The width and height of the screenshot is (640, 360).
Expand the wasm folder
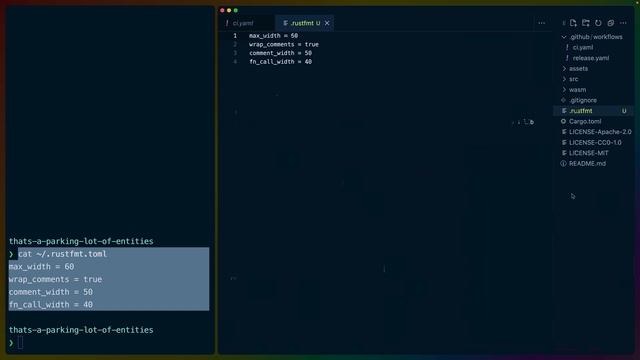577,90
